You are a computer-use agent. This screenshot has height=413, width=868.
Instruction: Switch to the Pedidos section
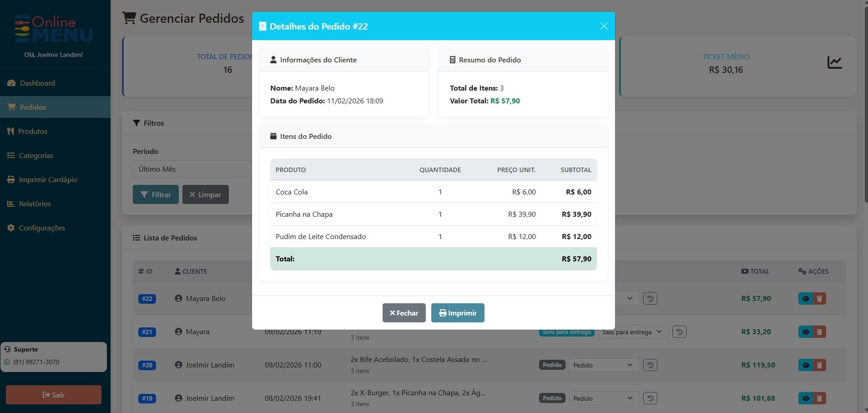click(x=32, y=107)
